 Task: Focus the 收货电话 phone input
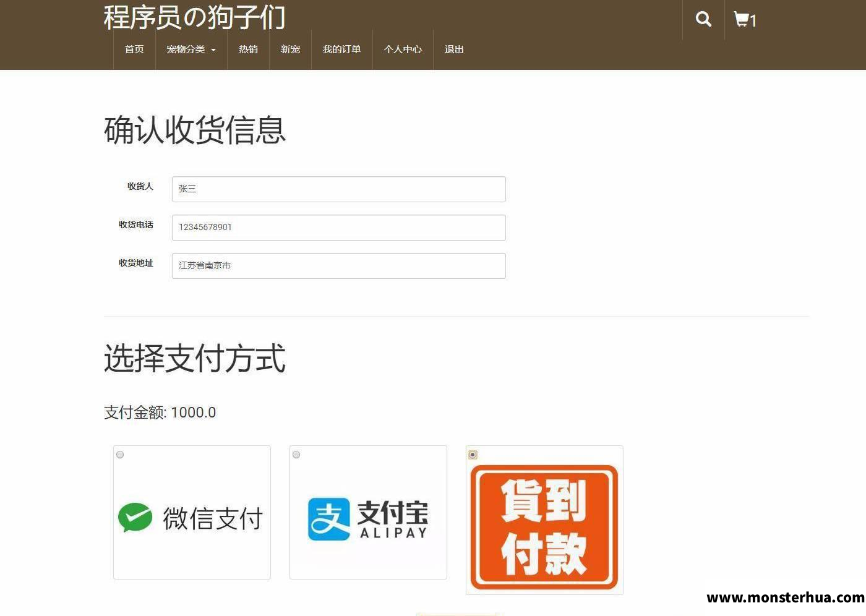click(x=338, y=228)
